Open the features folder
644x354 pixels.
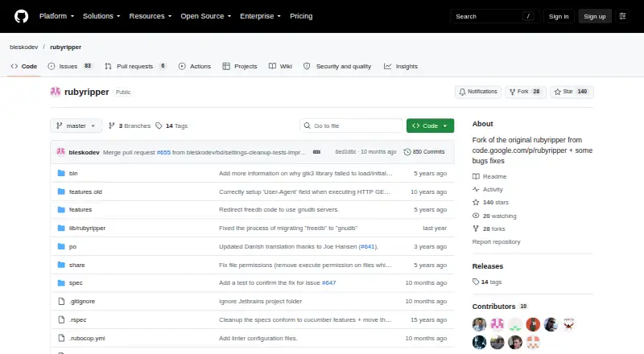pos(80,209)
